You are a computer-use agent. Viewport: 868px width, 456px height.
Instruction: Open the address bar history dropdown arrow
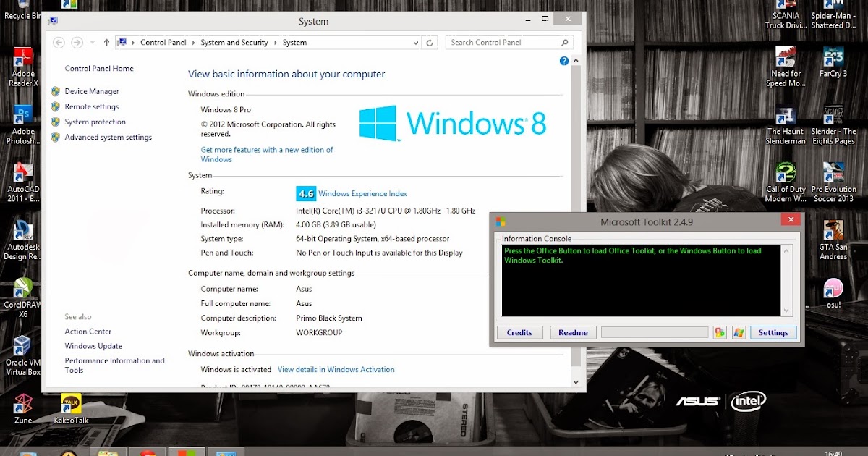[x=414, y=43]
